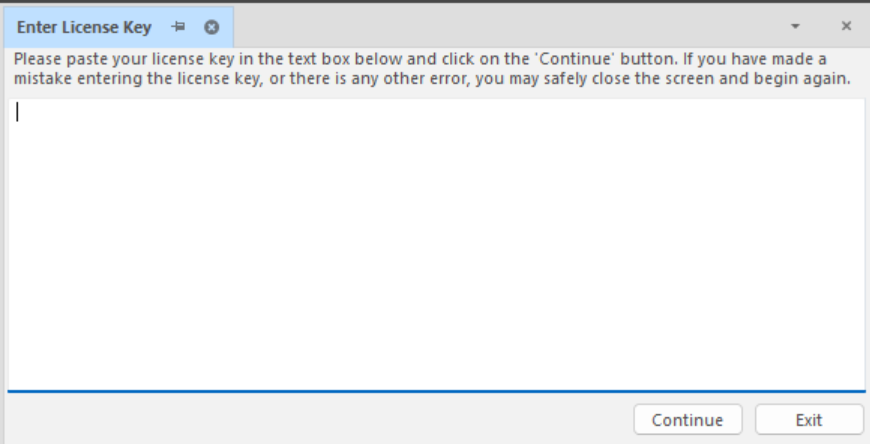Select the Enter License Key tab

(84, 27)
